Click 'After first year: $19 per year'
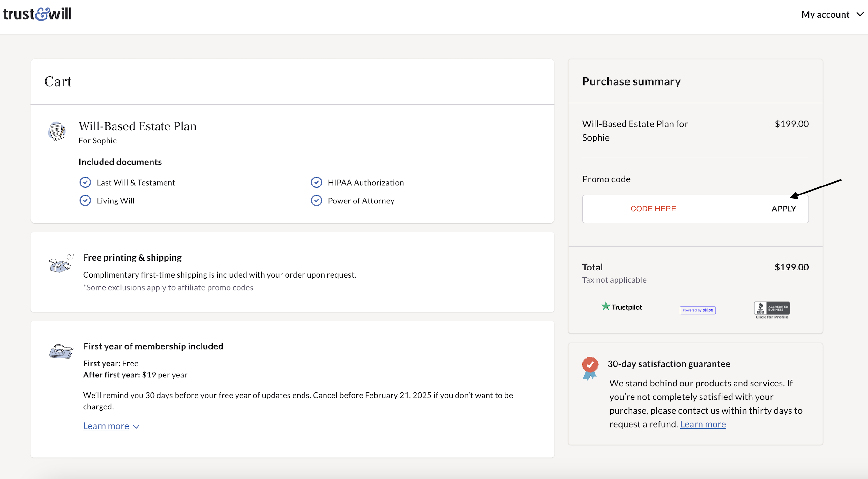This screenshot has height=479, width=868. [x=135, y=375]
